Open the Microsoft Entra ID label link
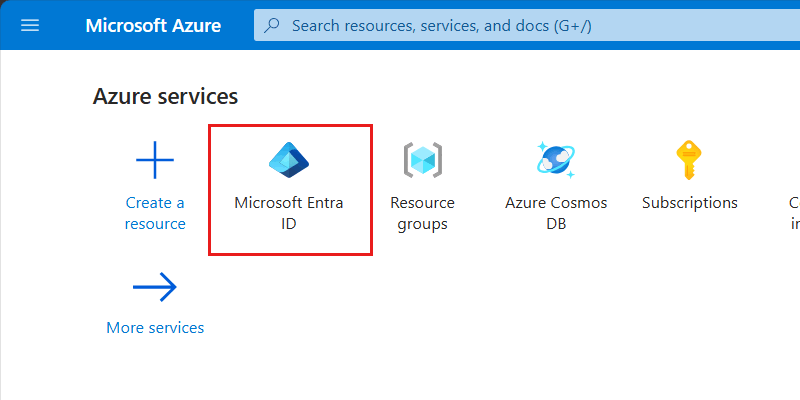Image resolution: width=800 pixels, height=400 pixels. pos(289,213)
